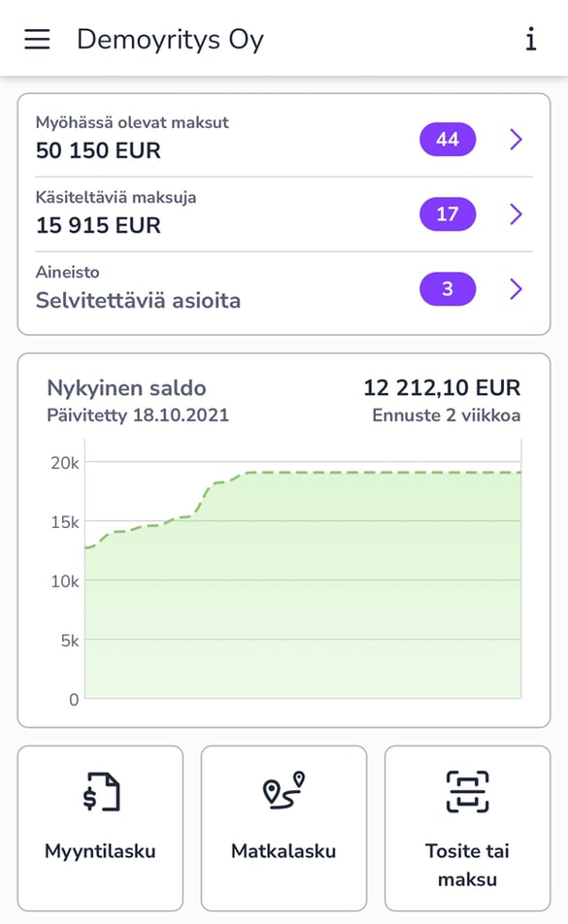This screenshot has height=924, width=568.
Task: Open the Käsiteltäviä maksuja details chevron
Action: (x=516, y=214)
